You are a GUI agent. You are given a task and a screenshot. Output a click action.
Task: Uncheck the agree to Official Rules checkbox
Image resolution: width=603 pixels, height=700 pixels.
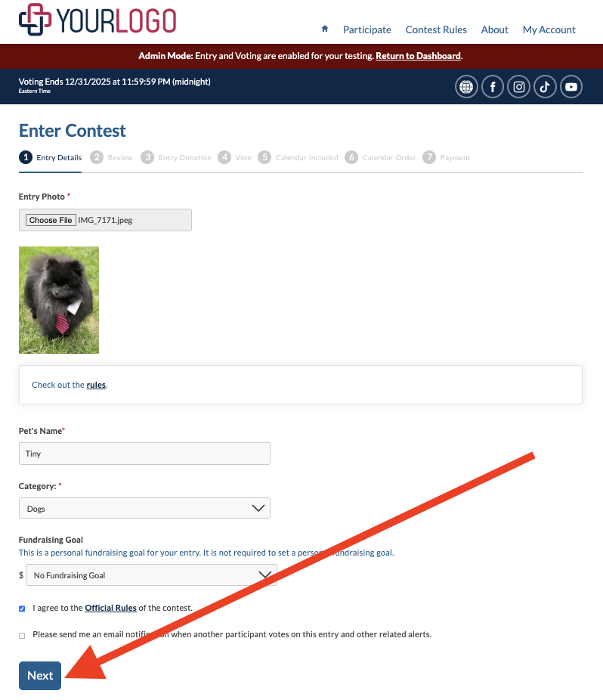click(x=22, y=609)
